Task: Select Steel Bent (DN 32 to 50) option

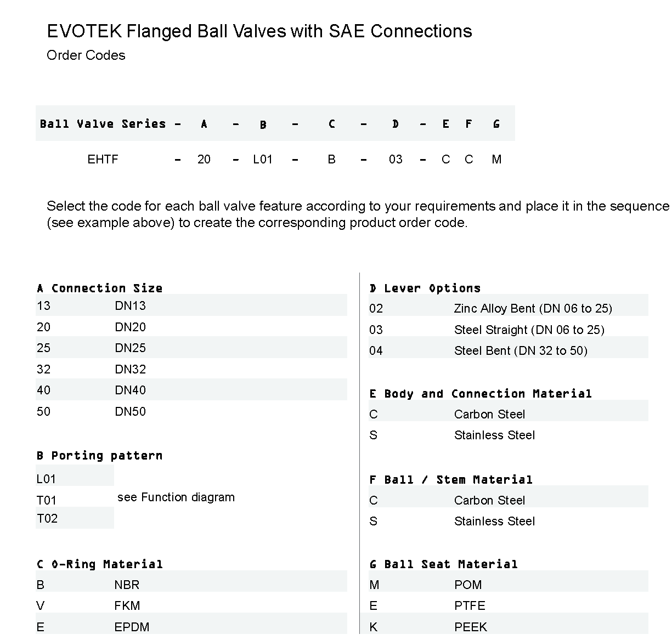Action: [521, 351]
